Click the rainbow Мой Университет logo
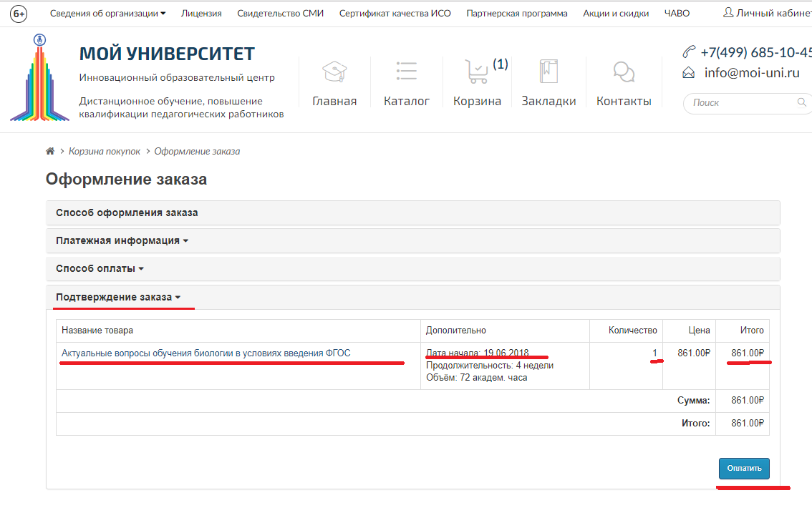The height and width of the screenshot is (513, 812). (39, 79)
